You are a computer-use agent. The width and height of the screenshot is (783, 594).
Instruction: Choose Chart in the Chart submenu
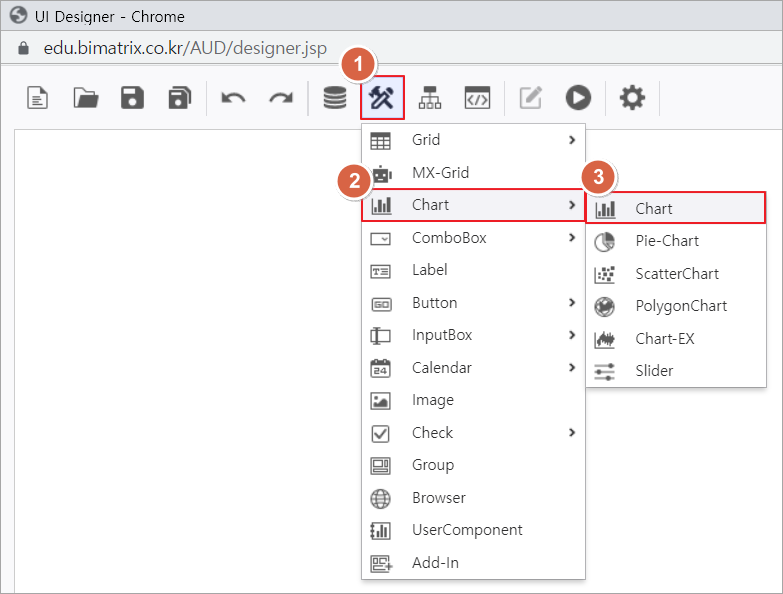pyautogui.click(x=676, y=208)
